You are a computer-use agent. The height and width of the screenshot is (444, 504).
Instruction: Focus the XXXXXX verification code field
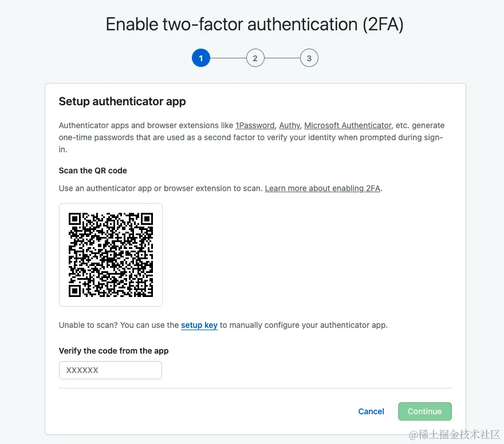111,370
